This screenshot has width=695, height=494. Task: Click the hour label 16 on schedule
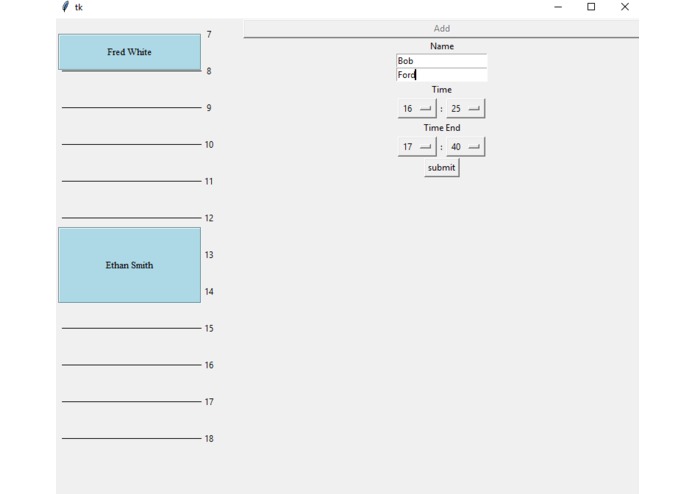click(209, 365)
